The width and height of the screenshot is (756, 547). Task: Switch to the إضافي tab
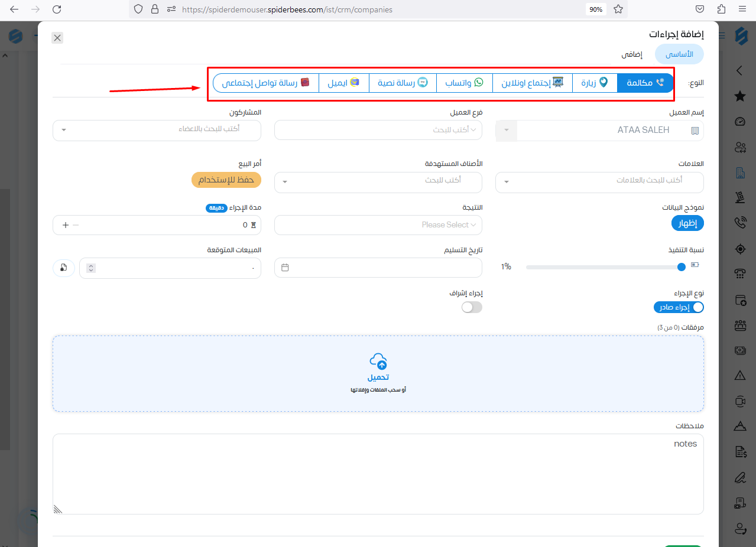pyautogui.click(x=632, y=54)
